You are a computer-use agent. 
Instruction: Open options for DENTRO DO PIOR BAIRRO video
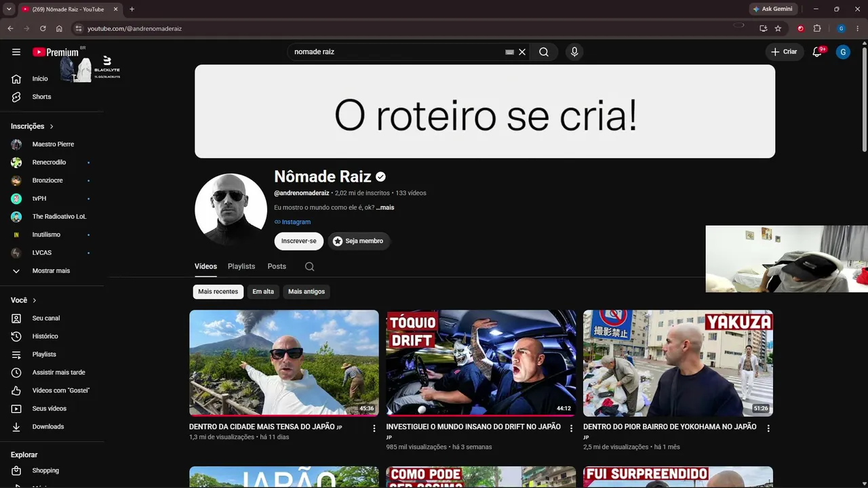click(x=768, y=428)
